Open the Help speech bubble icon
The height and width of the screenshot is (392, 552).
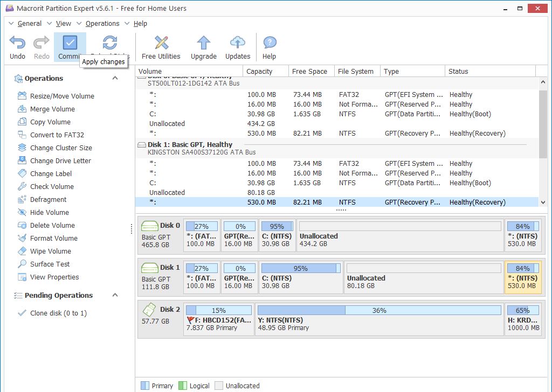(x=269, y=43)
